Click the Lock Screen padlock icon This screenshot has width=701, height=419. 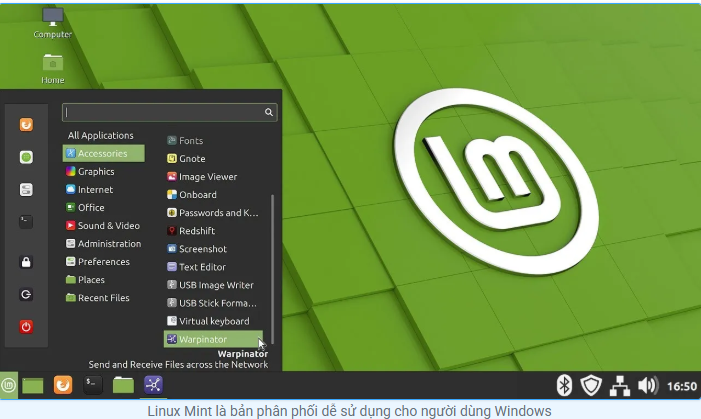tap(26, 262)
